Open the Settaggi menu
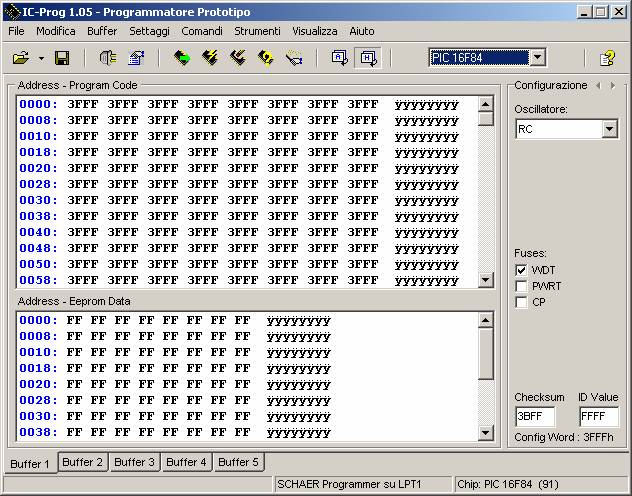The width and height of the screenshot is (632, 496). click(x=149, y=31)
